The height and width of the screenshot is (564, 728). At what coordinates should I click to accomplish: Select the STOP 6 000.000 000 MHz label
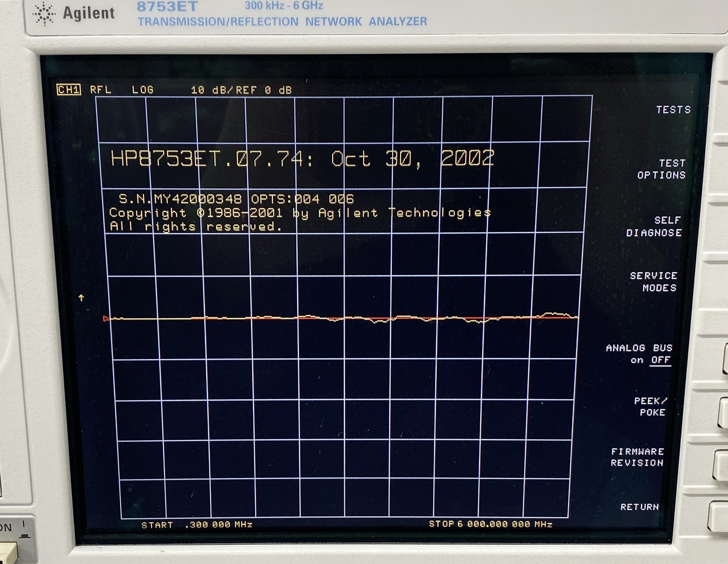pyautogui.click(x=490, y=524)
